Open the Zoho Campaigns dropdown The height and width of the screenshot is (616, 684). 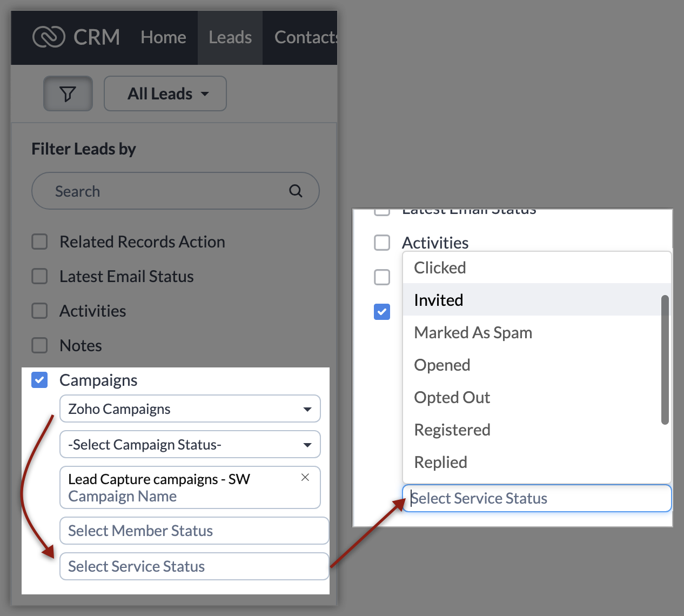click(x=190, y=409)
